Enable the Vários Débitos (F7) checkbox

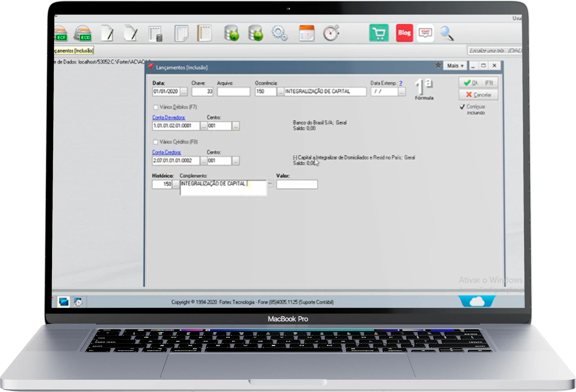pyautogui.click(x=156, y=107)
